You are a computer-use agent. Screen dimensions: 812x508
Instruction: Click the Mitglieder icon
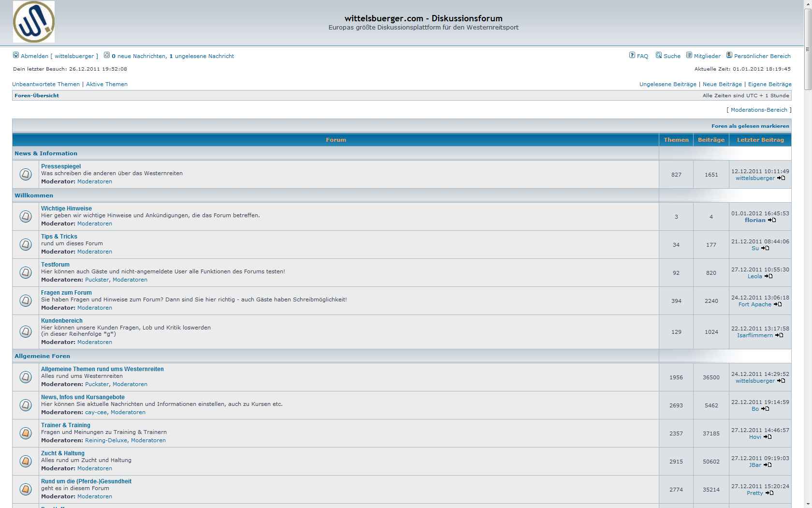tap(689, 55)
